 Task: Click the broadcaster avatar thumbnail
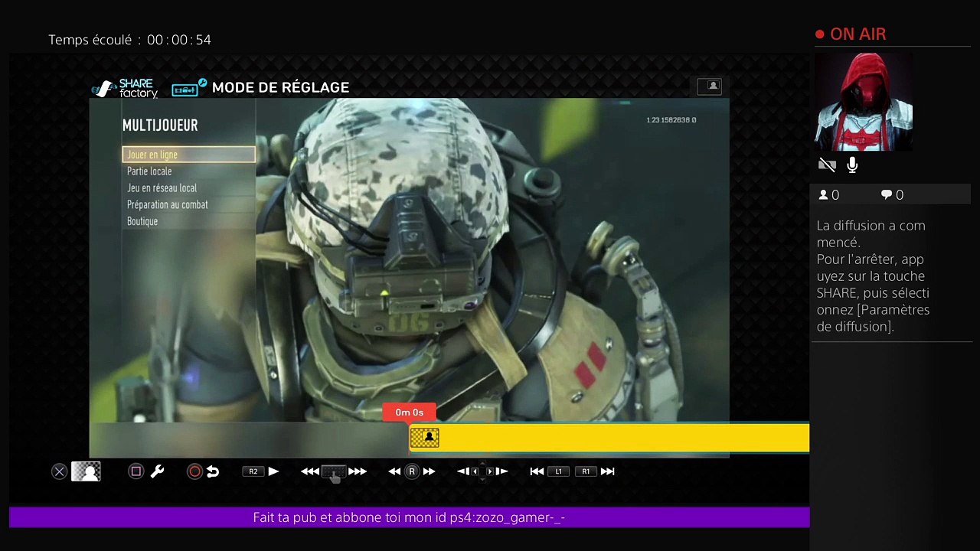point(864,102)
